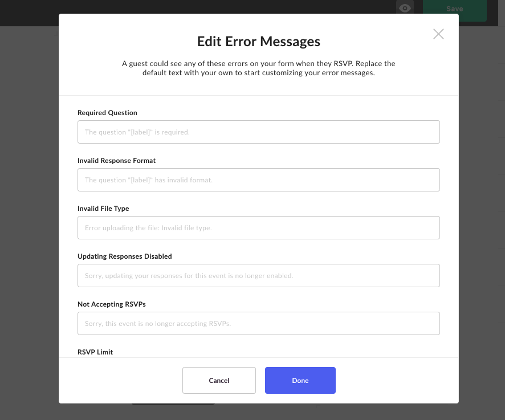Focus the Invalid File Type text field

pos(259,228)
